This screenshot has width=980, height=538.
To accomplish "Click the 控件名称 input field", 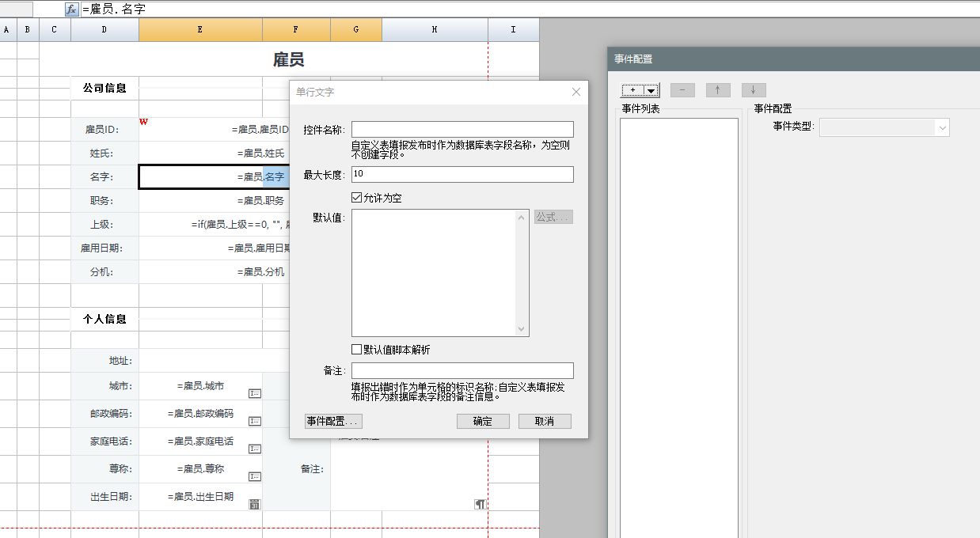I will [x=462, y=129].
